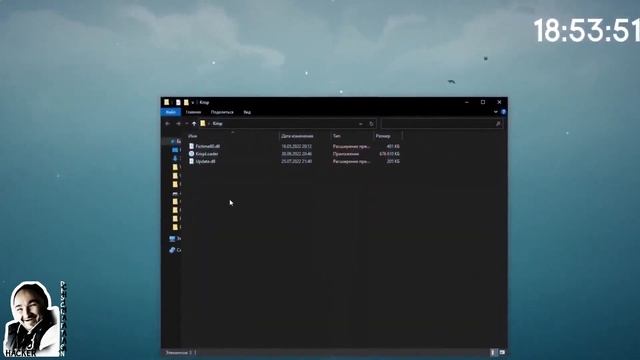
Task: Switch to the Вид ribbon tab
Action: (x=247, y=112)
